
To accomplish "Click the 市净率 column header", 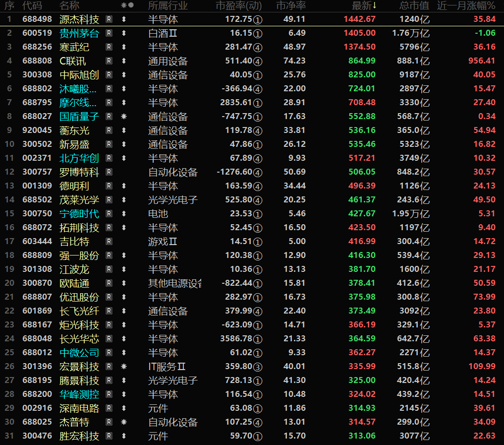I will [x=291, y=5].
